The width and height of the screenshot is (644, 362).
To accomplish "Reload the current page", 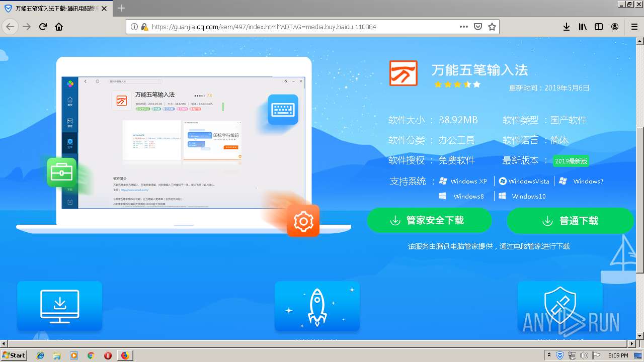I will pos(43,27).
